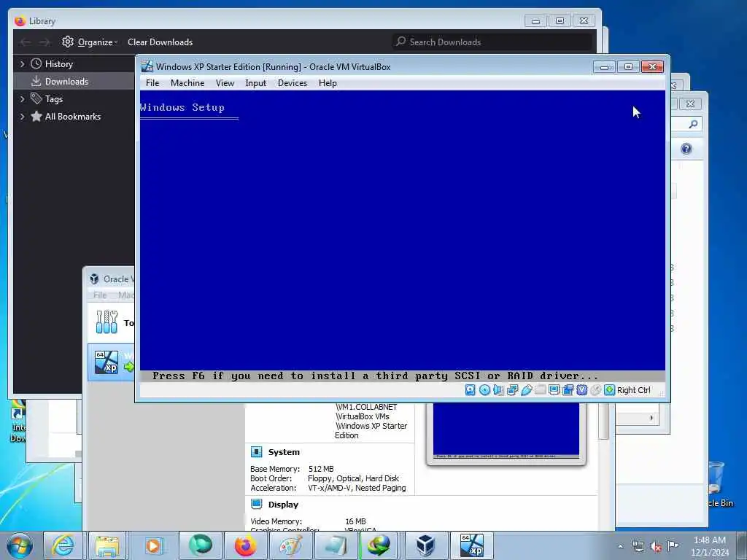The width and height of the screenshot is (747, 560).
Task: Click the optical disk indicator in VM status bar
Action: click(x=484, y=390)
